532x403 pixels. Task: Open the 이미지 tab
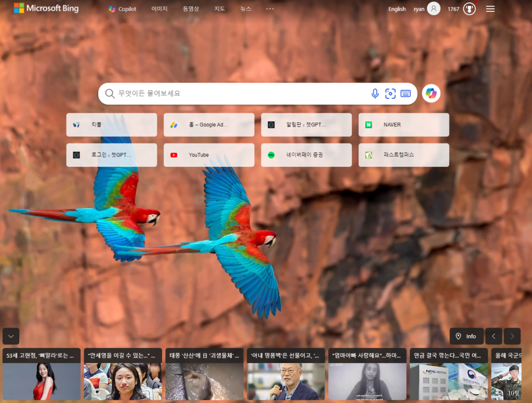159,9
